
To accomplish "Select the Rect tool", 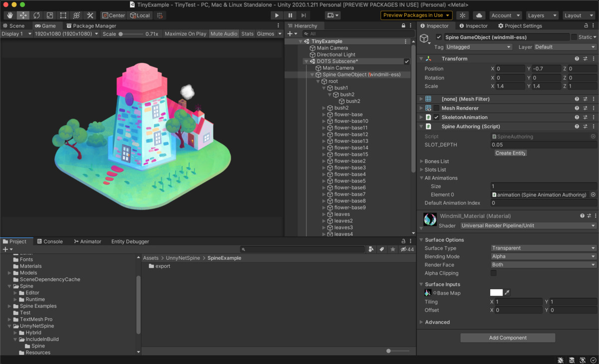I will [62, 15].
